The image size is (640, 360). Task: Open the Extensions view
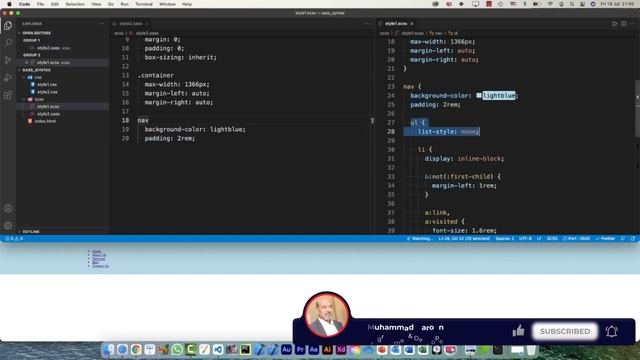tap(8, 95)
